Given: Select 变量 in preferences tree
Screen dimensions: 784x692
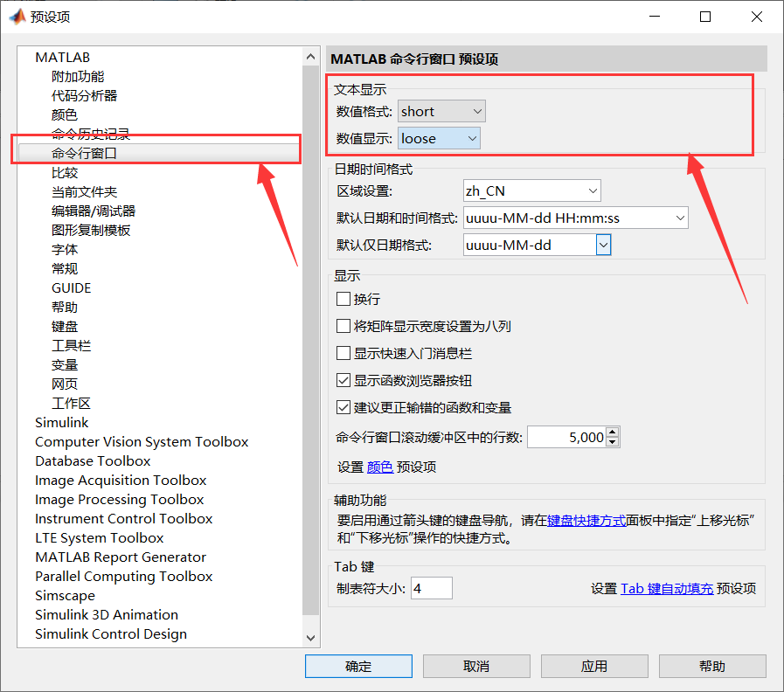Looking at the screenshot, I should click(x=65, y=364).
